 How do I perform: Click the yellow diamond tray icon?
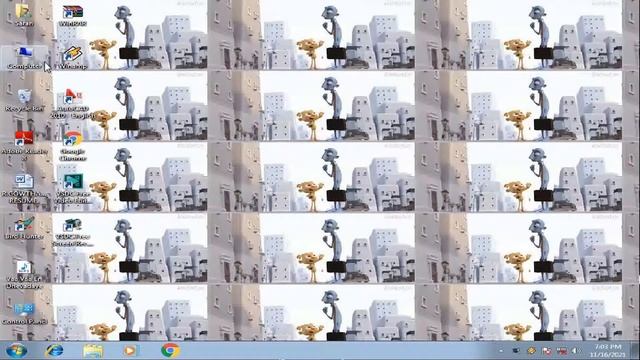(x=531, y=351)
